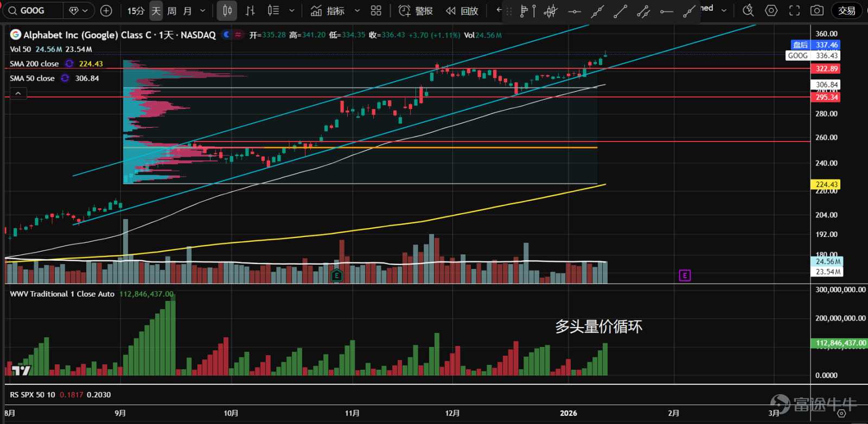868x424 pixels.
Task: Create an alert with the 警报 button
Action: pos(416,10)
